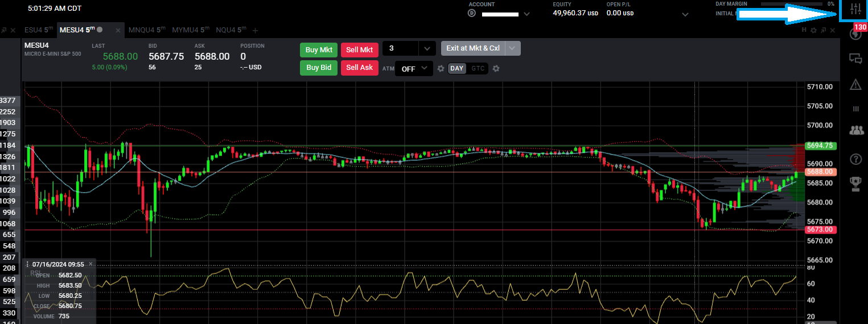The image size is (868, 324).
Task: Open the chat messages icon in right sidebar
Action: (855, 58)
